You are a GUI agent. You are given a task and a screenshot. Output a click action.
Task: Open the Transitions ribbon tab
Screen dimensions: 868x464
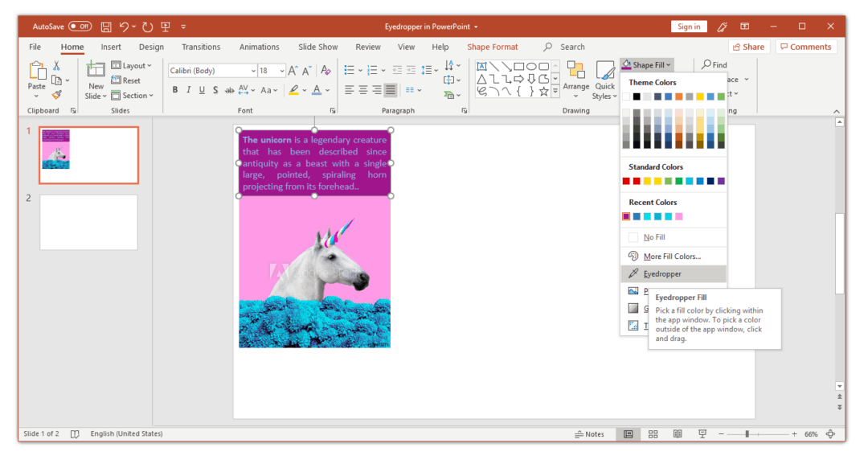[x=201, y=47]
